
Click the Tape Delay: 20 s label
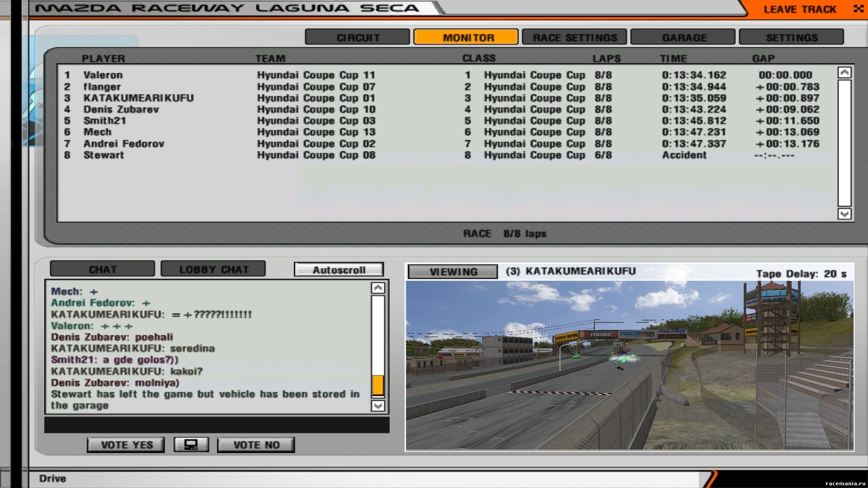tap(801, 274)
